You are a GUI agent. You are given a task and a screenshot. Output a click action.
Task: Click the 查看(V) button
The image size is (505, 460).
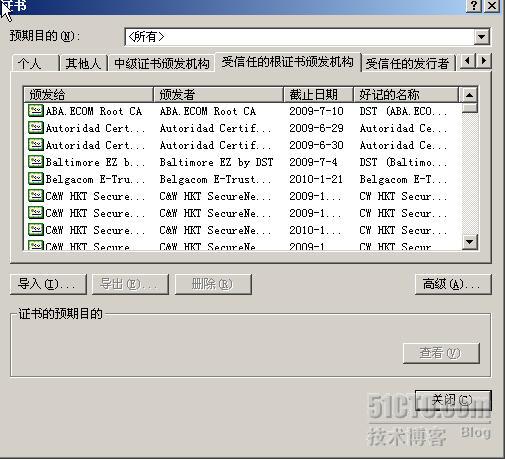(x=441, y=353)
